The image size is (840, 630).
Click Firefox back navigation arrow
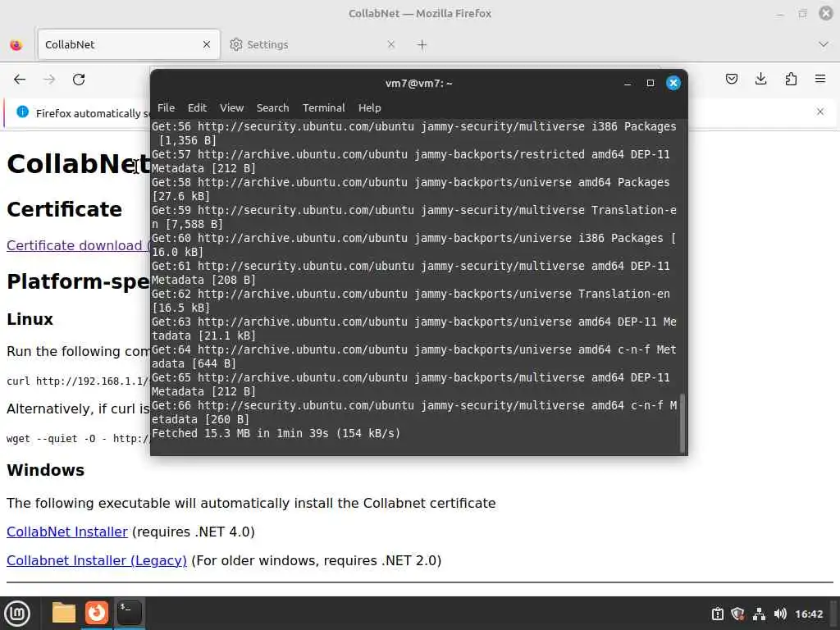coord(20,80)
